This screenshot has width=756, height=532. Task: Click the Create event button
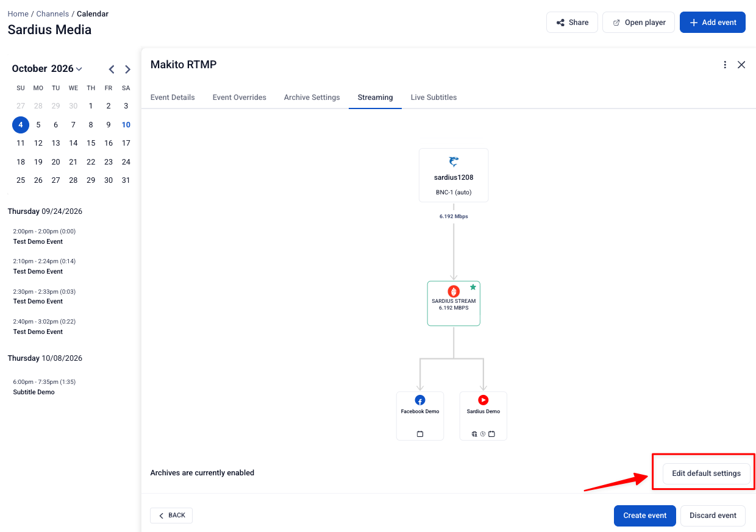click(x=645, y=516)
